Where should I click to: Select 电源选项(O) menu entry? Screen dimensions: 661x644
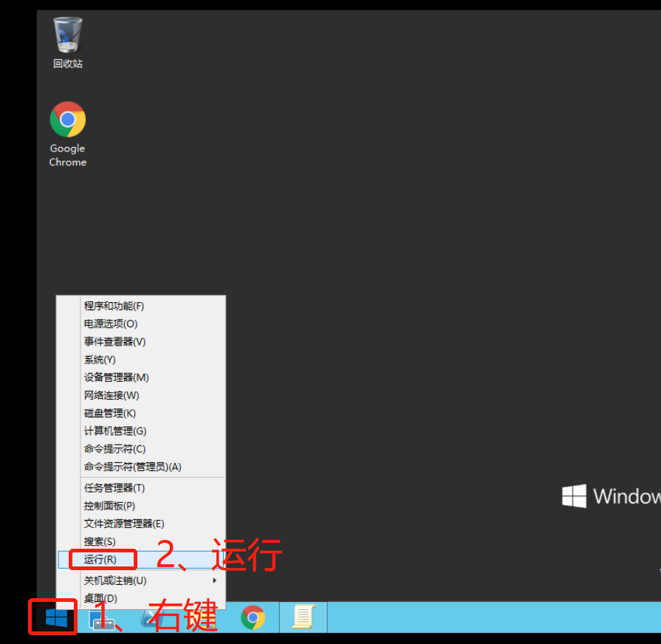click(111, 323)
